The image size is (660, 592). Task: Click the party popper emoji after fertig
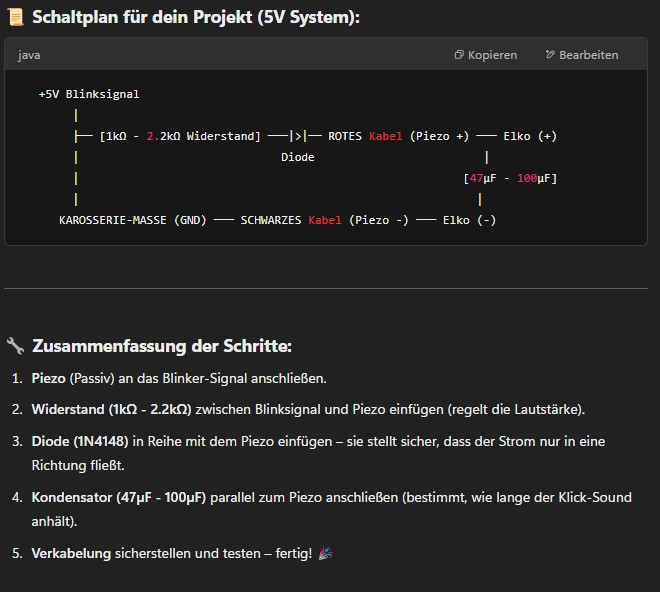tap(325, 553)
